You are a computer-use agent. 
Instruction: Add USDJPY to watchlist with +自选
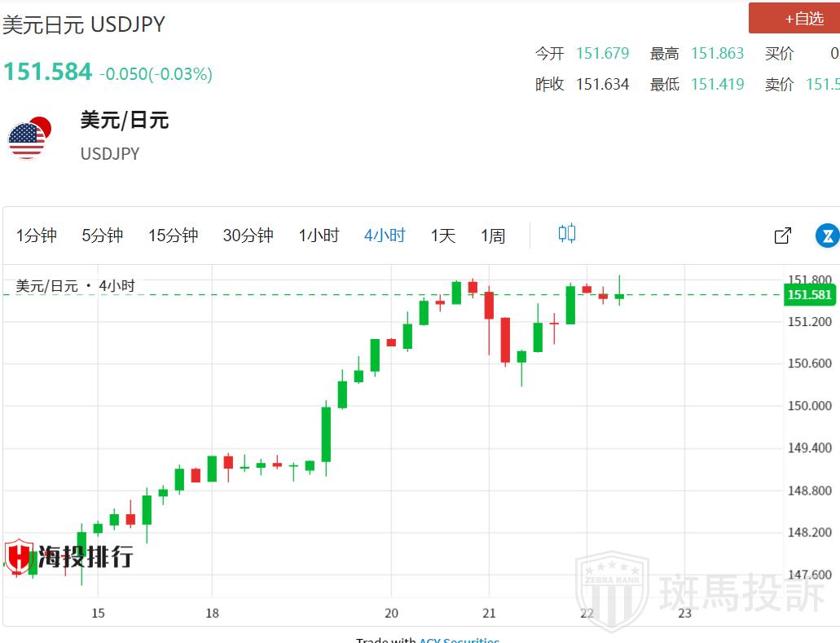pos(794,19)
